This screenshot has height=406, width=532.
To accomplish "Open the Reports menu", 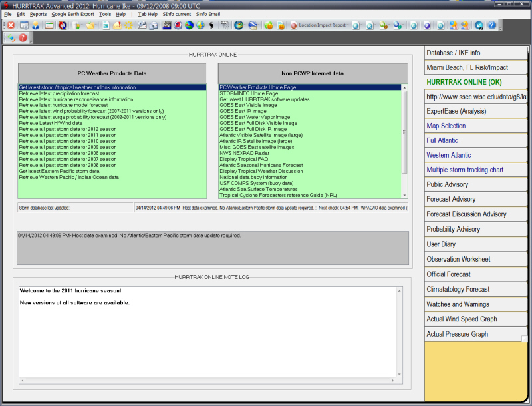I will (x=38, y=14).
